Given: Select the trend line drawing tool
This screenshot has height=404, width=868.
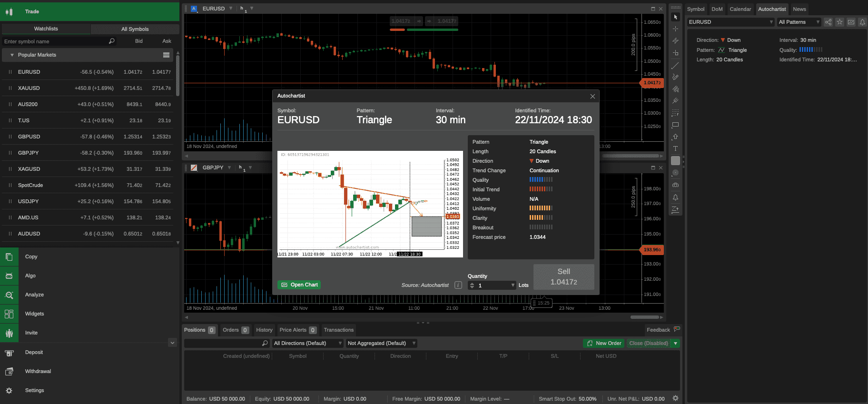Looking at the screenshot, I should point(675,65).
